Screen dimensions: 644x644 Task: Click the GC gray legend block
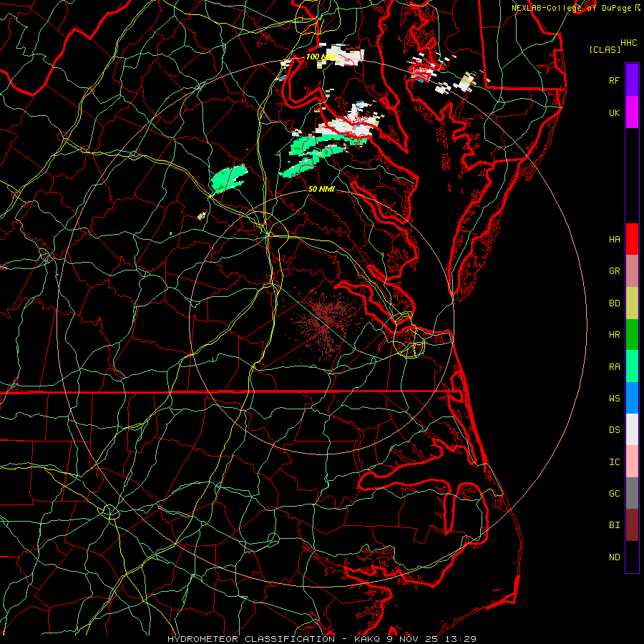(x=632, y=493)
